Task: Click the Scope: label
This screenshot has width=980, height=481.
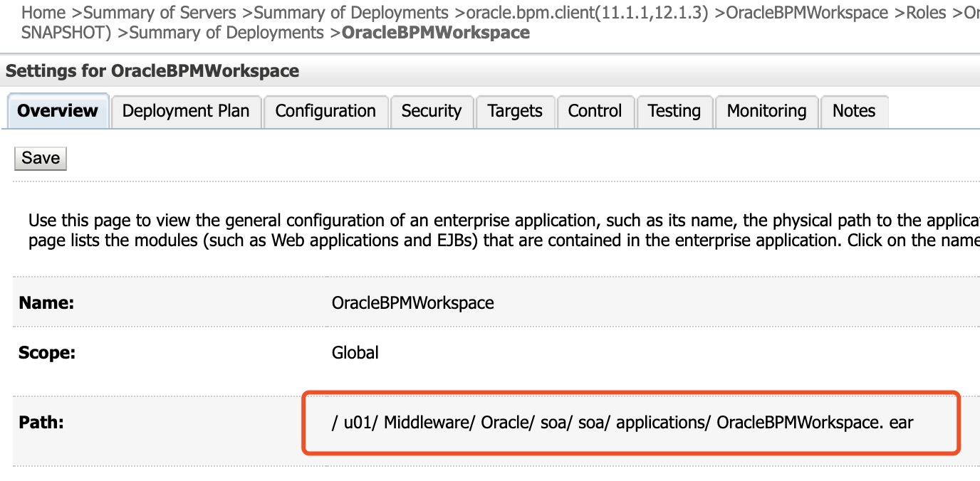Action: click(47, 352)
